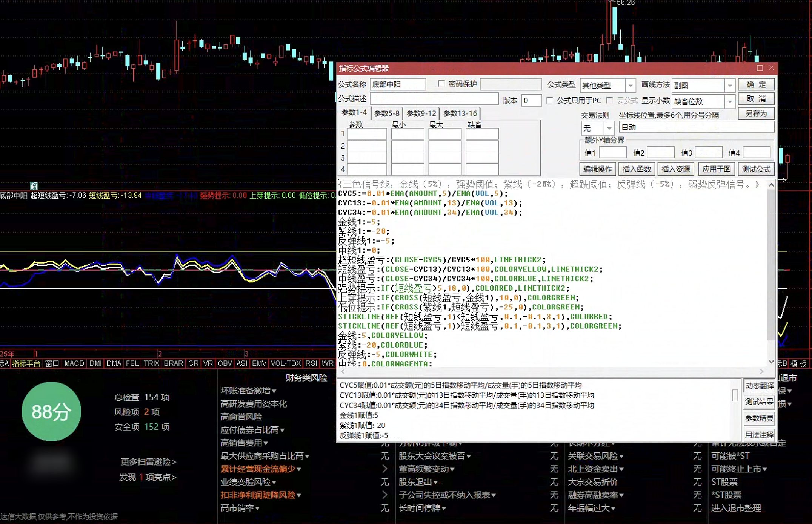The height and width of the screenshot is (524, 812).
Task: Select the MACD indicator tab
Action: [74, 363]
